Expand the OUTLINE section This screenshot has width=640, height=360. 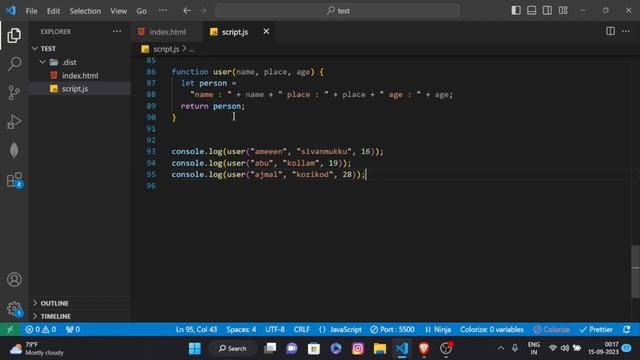click(80, 303)
